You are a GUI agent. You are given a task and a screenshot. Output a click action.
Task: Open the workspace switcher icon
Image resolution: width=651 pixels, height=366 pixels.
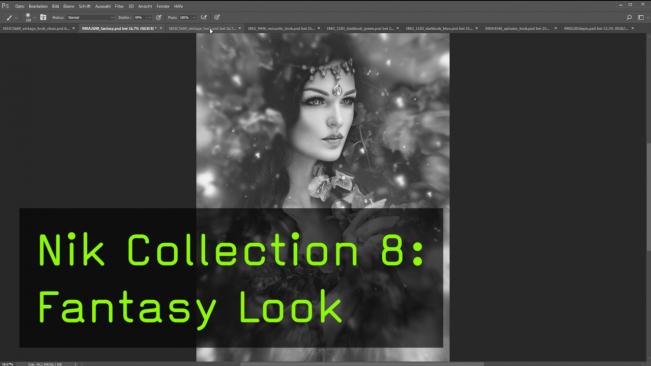641,17
